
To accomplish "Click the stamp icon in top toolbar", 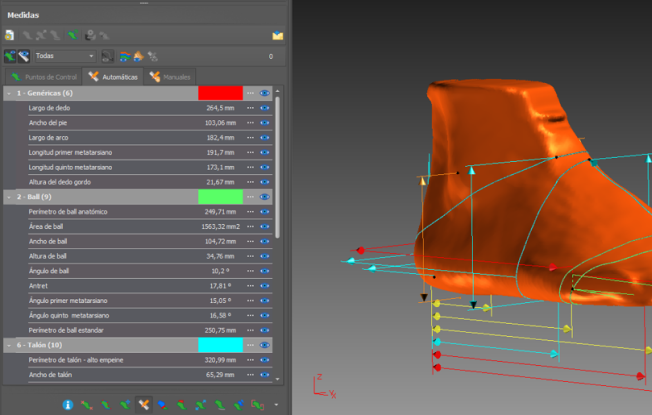I will click(89, 35).
